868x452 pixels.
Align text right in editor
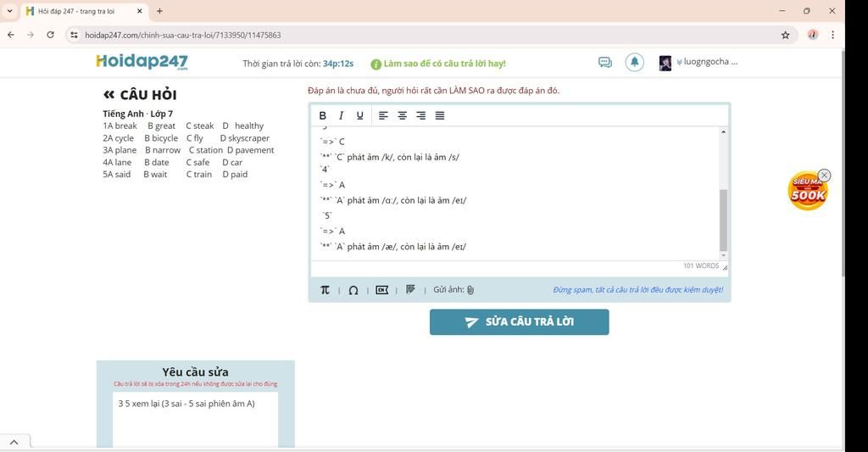421,115
